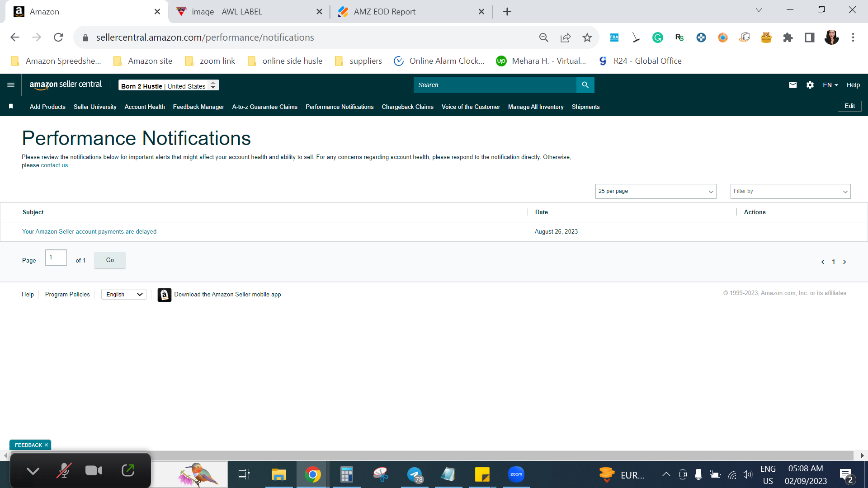Open Chargeback Claims
This screenshot has height=488, width=868.
[407, 107]
